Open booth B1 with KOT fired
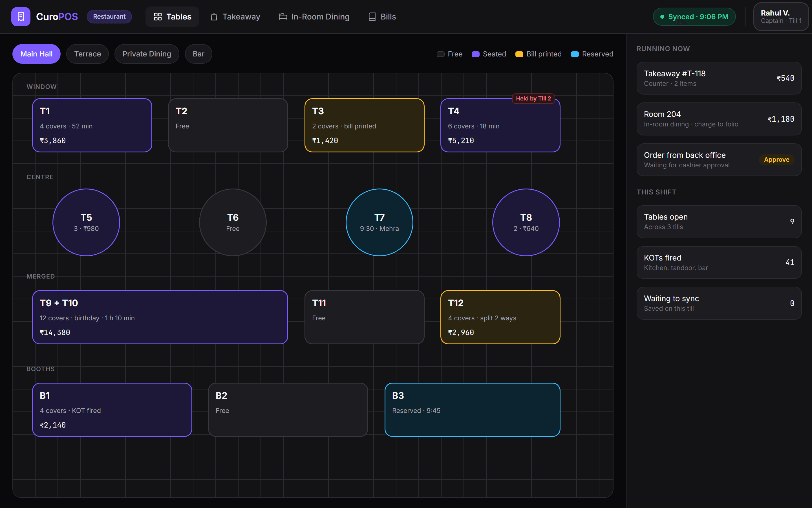This screenshot has height=508, width=812. tap(112, 410)
